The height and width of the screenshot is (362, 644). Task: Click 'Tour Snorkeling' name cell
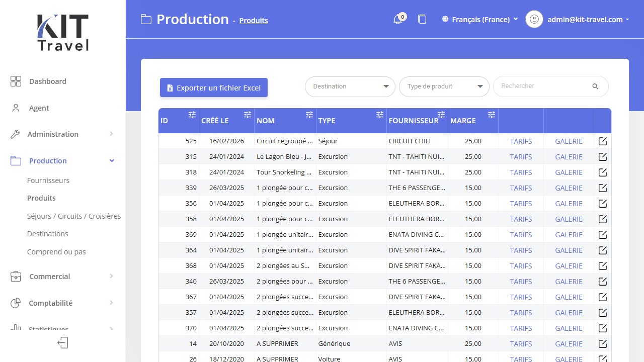pos(285,172)
